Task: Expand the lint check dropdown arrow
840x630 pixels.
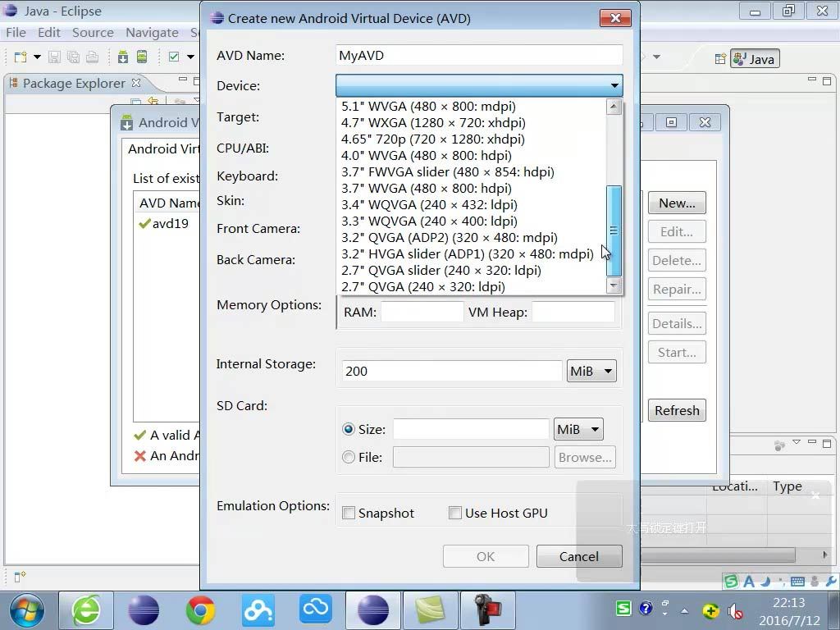Action: click(190, 57)
